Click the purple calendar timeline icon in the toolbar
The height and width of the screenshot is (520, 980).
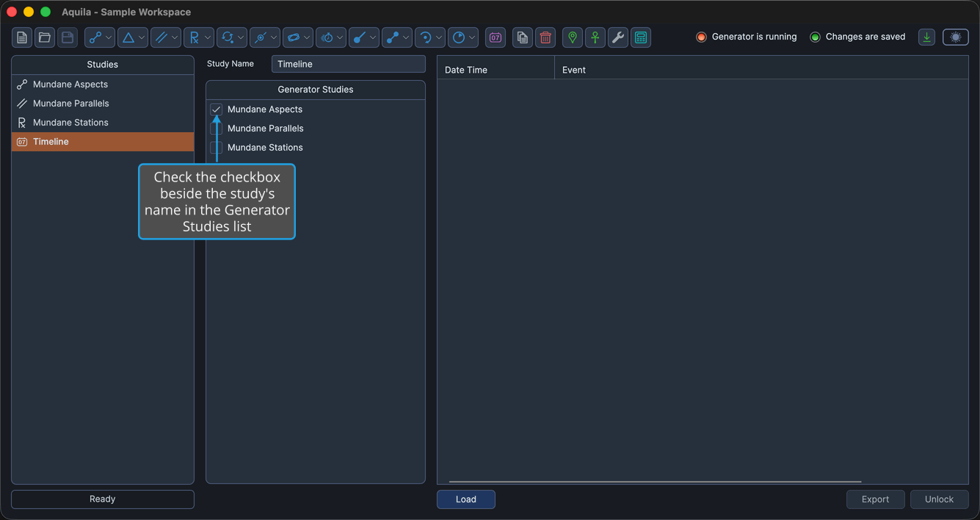tap(496, 37)
